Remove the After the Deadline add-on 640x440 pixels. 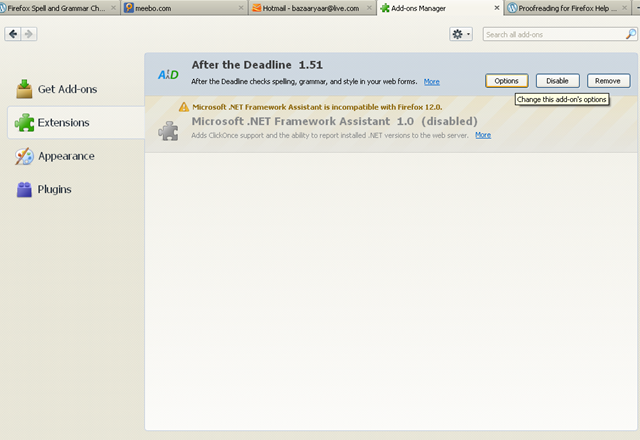pos(608,81)
